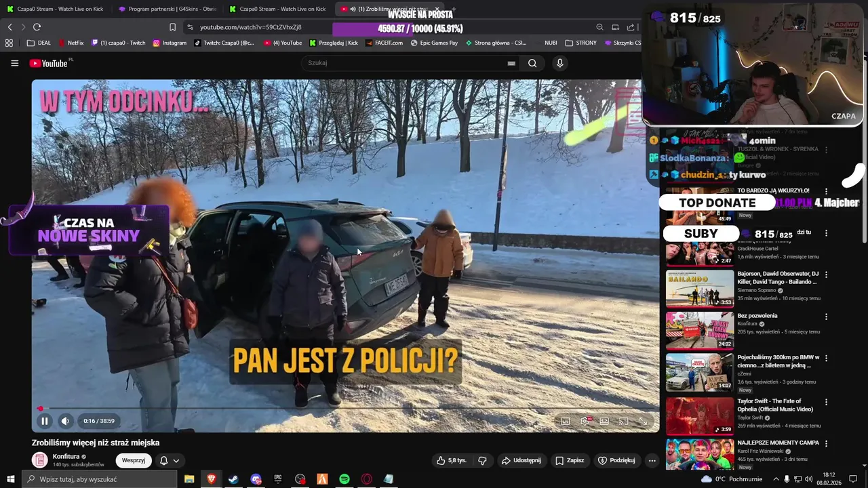
Task: Open options for Bajorson Bailando video
Action: point(826,274)
